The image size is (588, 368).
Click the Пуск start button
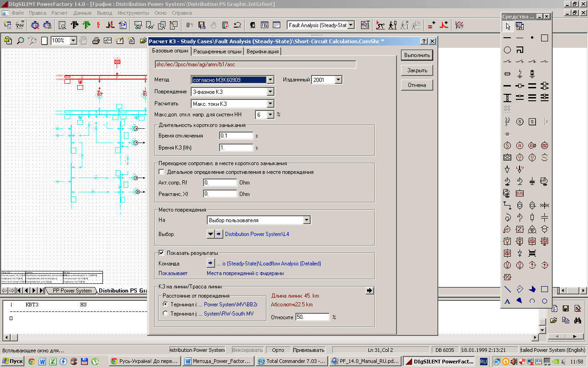pos(13,362)
